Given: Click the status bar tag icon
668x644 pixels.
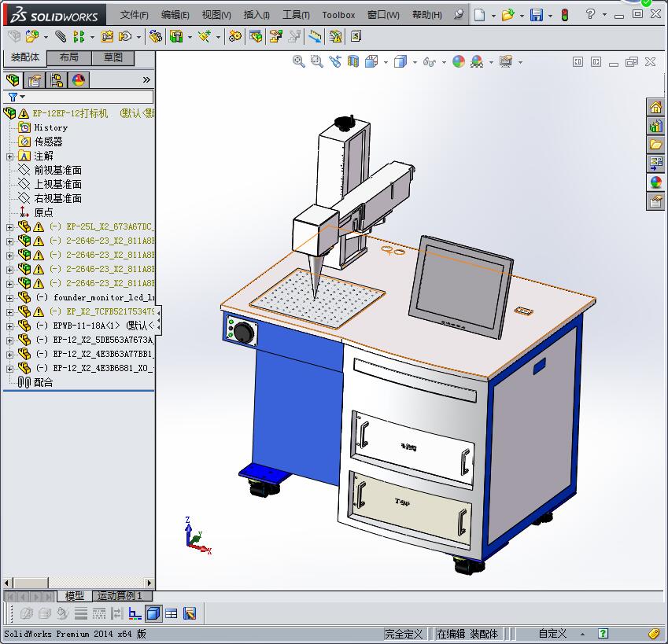Looking at the screenshot, I should pyautogui.click(x=654, y=633).
